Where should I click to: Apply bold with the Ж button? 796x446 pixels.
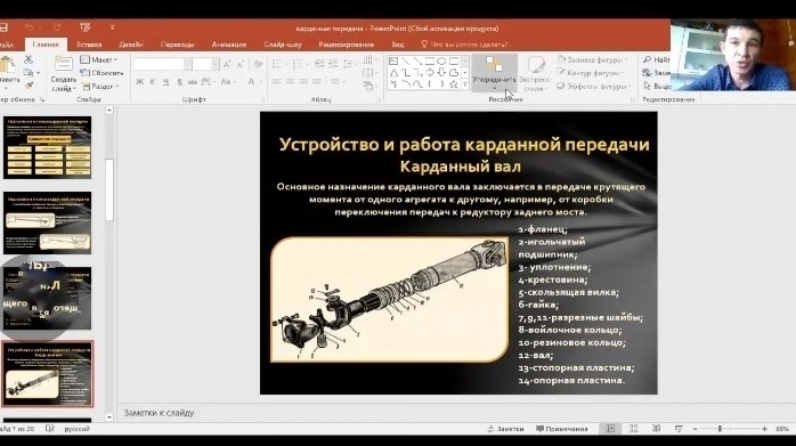click(x=139, y=82)
